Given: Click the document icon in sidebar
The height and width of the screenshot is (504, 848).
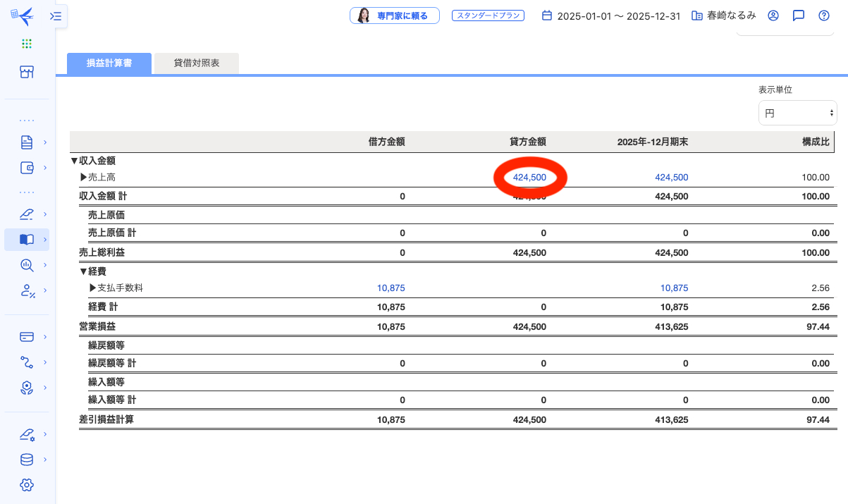Looking at the screenshot, I should point(27,142).
